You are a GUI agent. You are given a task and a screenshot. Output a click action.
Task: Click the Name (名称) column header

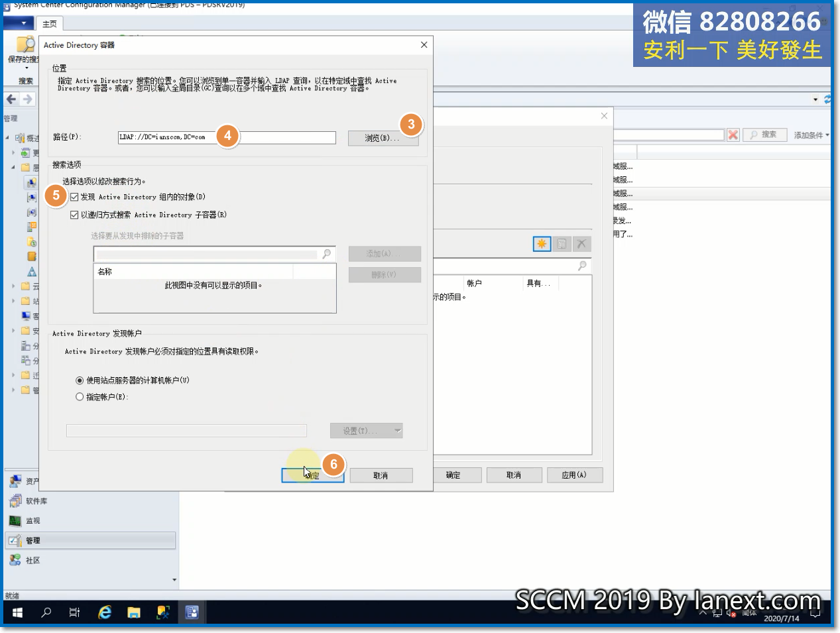pos(193,271)
